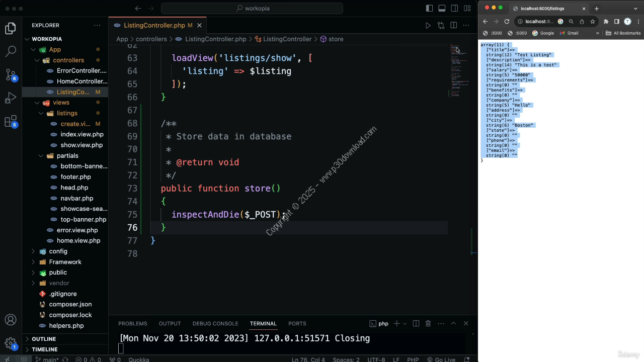Open the Explorer view in activity bar
Image resolution: width=644 pixels, height=362 pixels.
(11, 29)
